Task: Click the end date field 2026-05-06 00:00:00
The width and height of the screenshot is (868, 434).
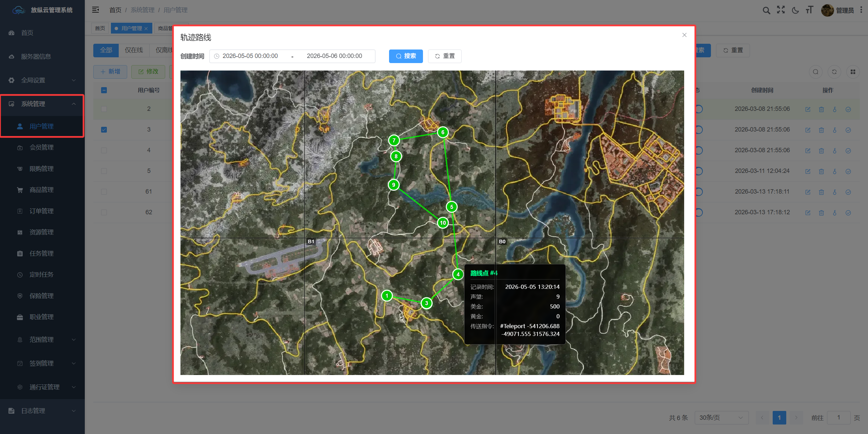Action: coord(334,56)
